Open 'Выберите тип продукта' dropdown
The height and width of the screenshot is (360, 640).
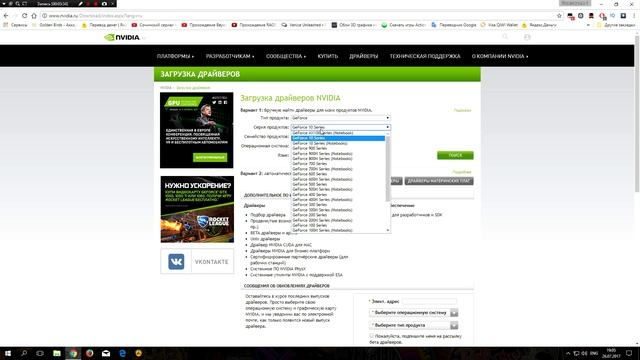[413, 325]
